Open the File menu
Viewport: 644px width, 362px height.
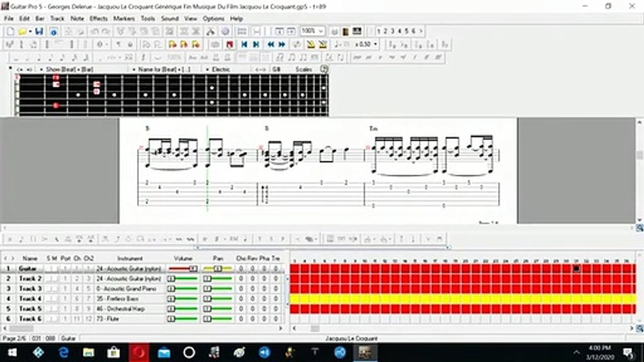(x=9, y=19)
